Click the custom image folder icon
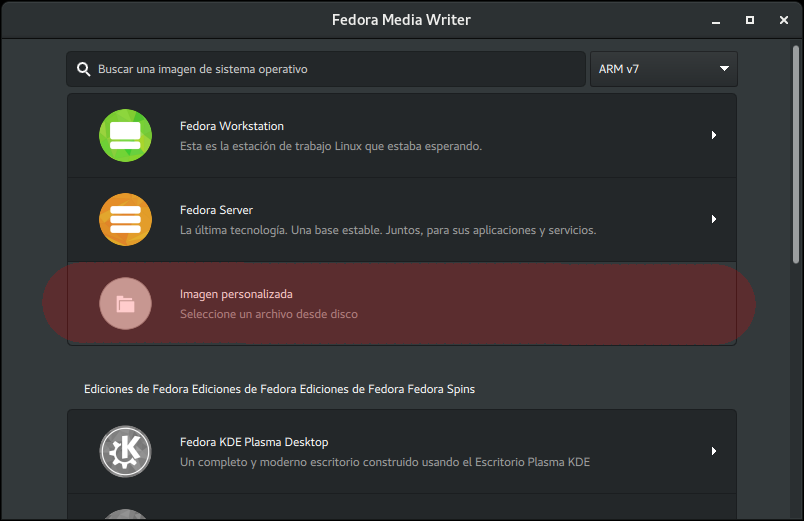 click(125, 304)
